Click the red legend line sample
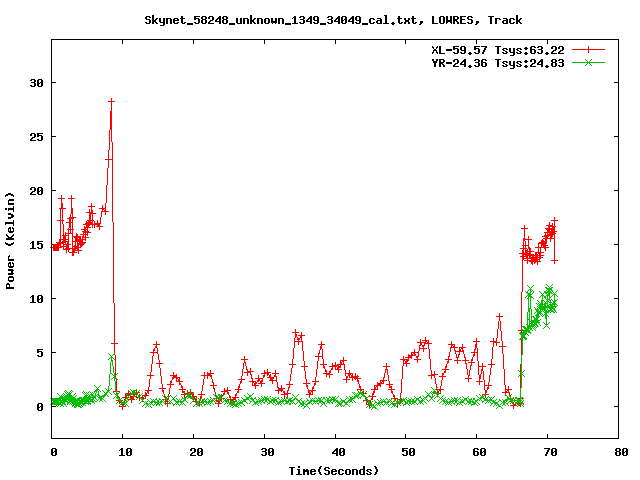Screen dimensions: 640x480 click(588, 50)
